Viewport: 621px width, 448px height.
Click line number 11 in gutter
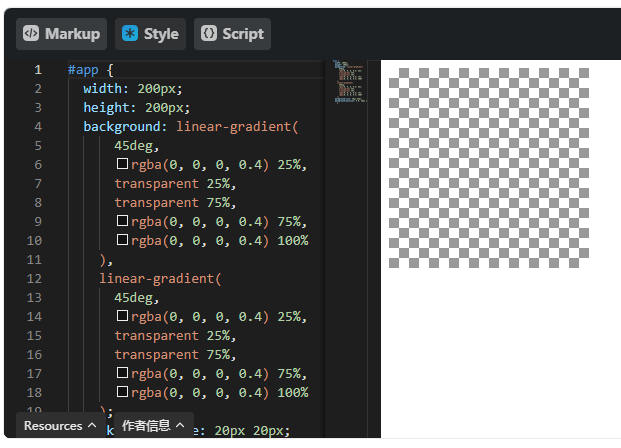(34, 260)
